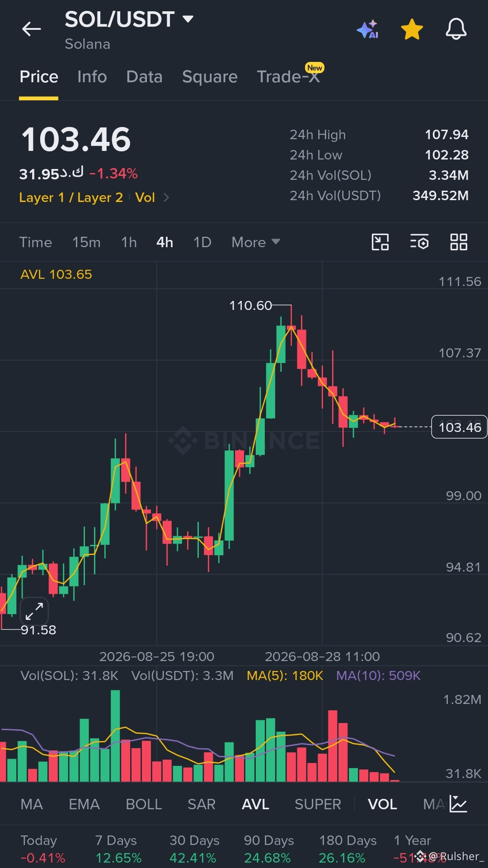Image resolution: width=488 pixels, height=868 pixels.
Task: Tap the 2026-08-28 11:00 time label
Action: pyautogui.click(x=322, y=657)
